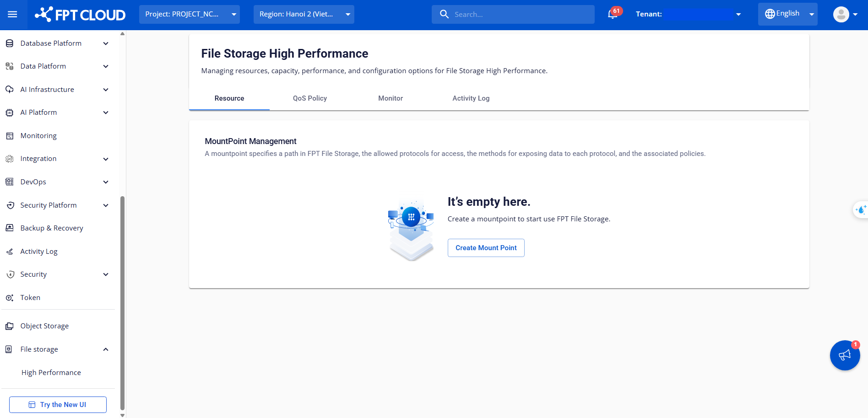This screenshot has width=868, height=418.
Task: Switch to the QoS Policy tab
Action: 310,98
